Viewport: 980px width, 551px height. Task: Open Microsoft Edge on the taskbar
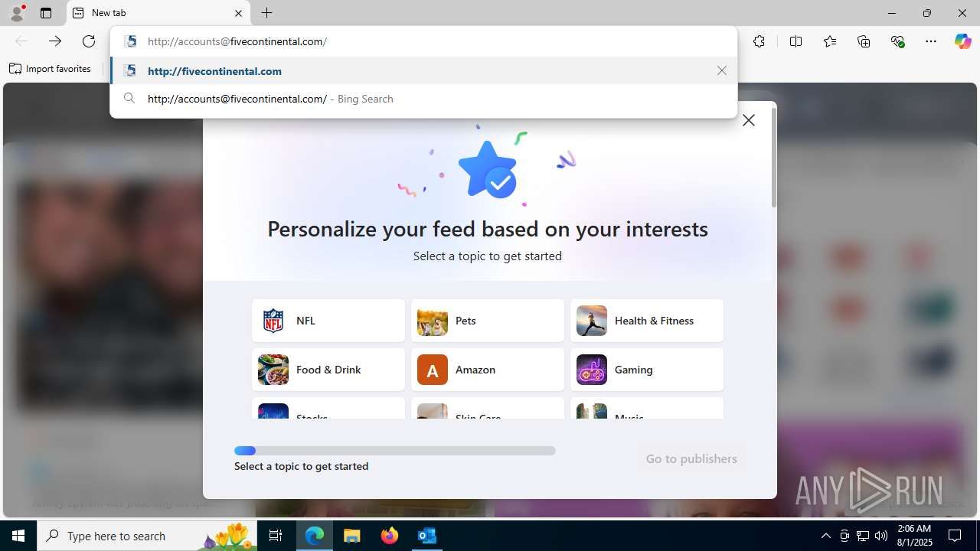click(315, 536)
